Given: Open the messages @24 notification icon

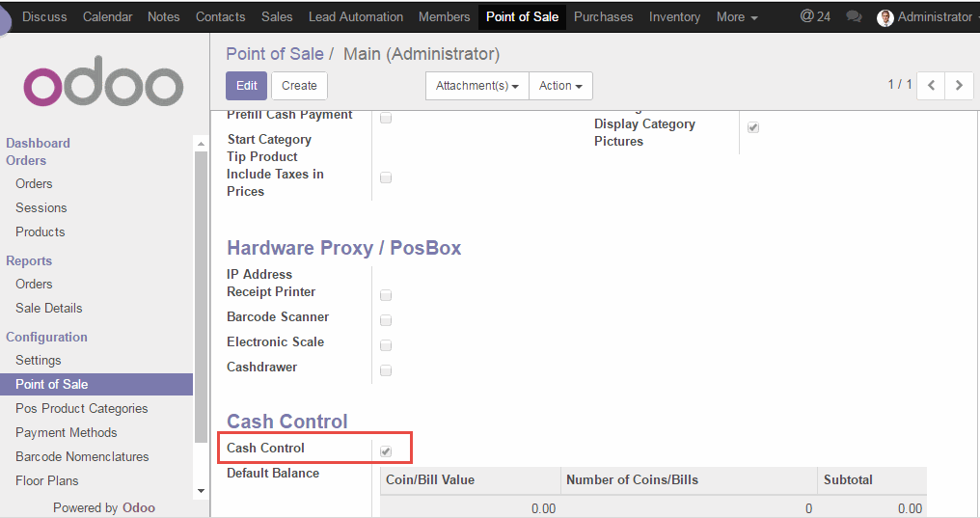Looking at the screenshot, I should point(814,16).
